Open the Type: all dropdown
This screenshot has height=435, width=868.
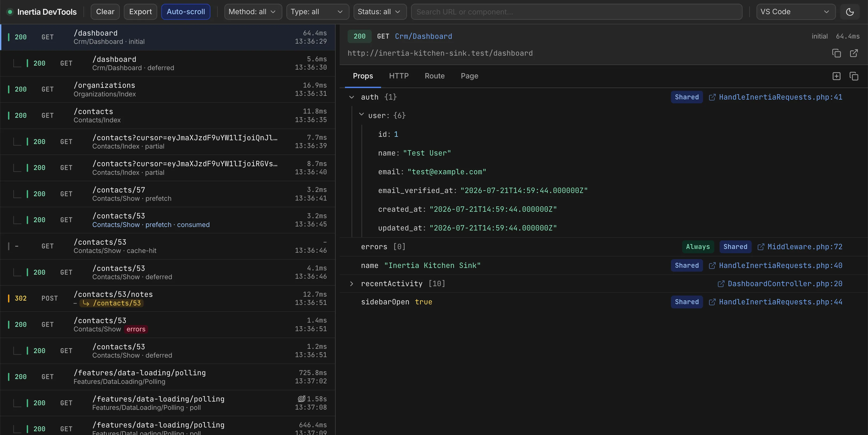(x=317, y=12)
